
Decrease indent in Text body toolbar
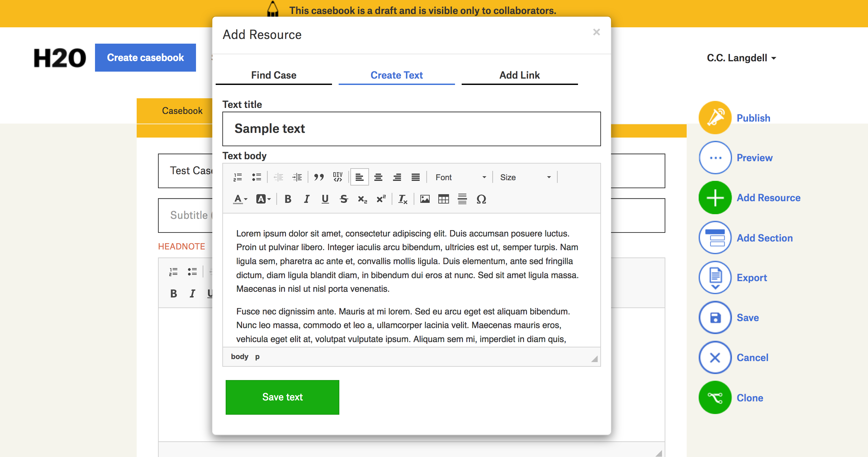[278, 177]
